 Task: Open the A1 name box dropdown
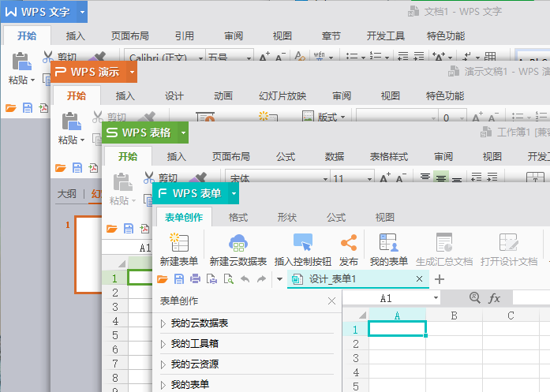coord(436,299)
